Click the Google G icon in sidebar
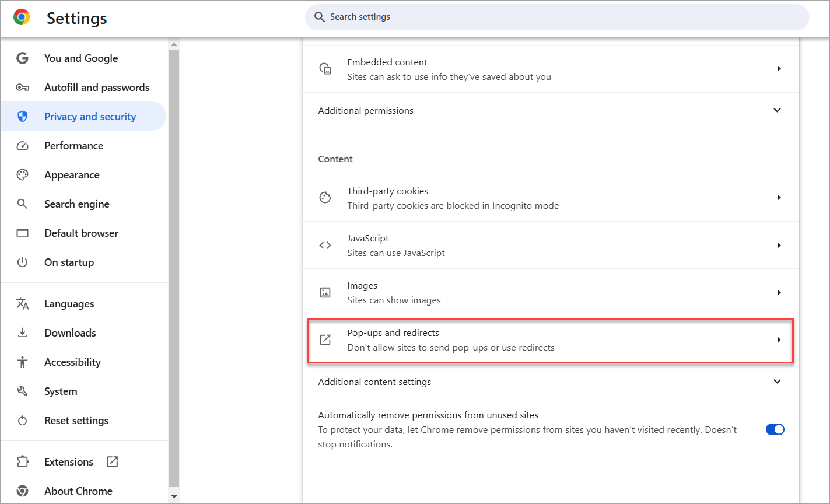Image resolution: width=830 pixels, height=504 pixels. [x=22, y=58]
